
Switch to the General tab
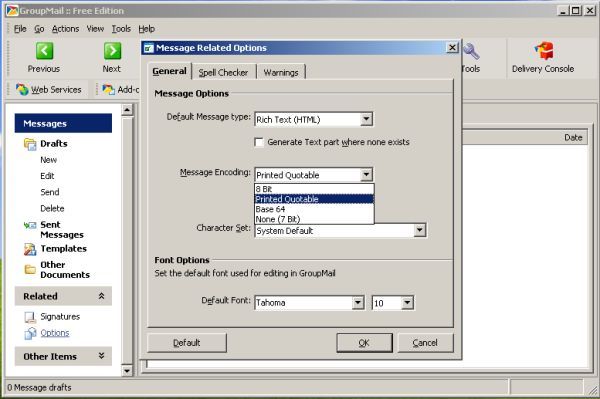(x=169, y=72)
